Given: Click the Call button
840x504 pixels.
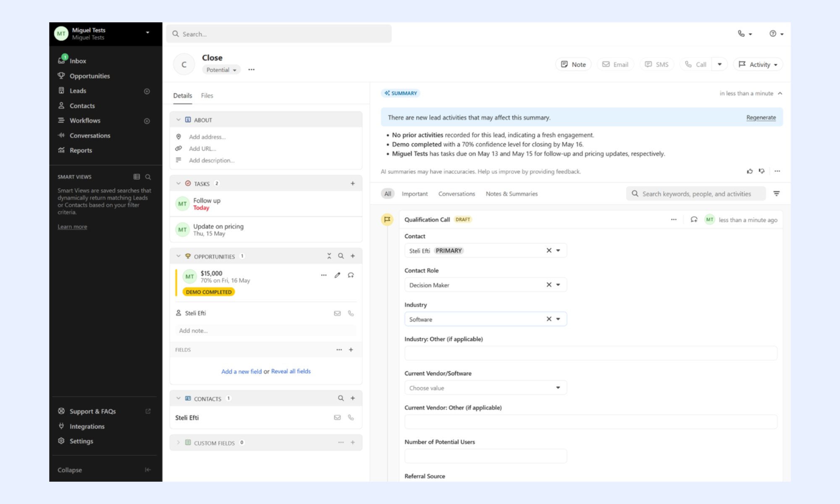Looking at the screenshot, I should click(696, 64).
